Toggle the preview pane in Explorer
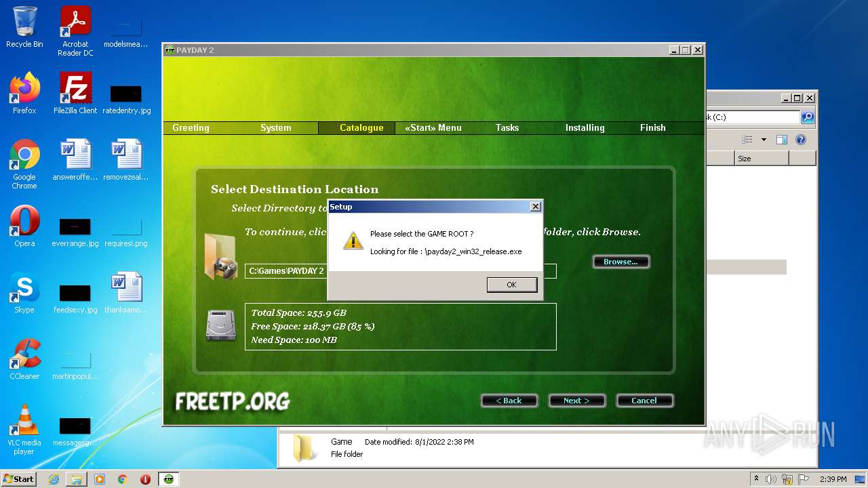868x488 pixels. tap(781, 140)
